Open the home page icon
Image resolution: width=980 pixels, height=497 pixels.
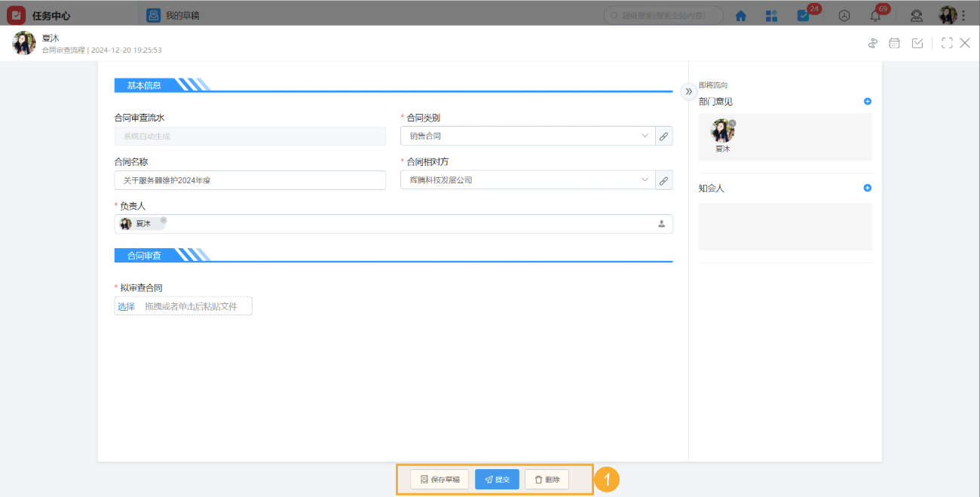[x=741, y=15]
